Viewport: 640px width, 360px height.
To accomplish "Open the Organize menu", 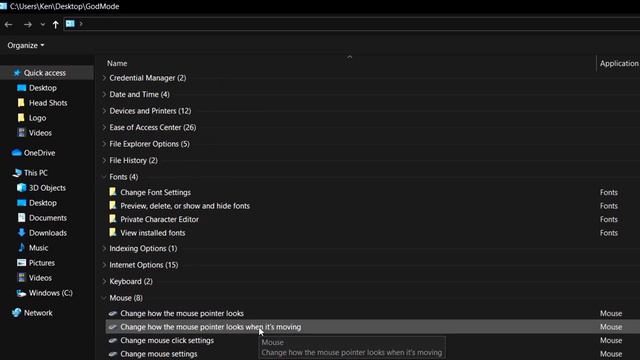I will 26,45.
